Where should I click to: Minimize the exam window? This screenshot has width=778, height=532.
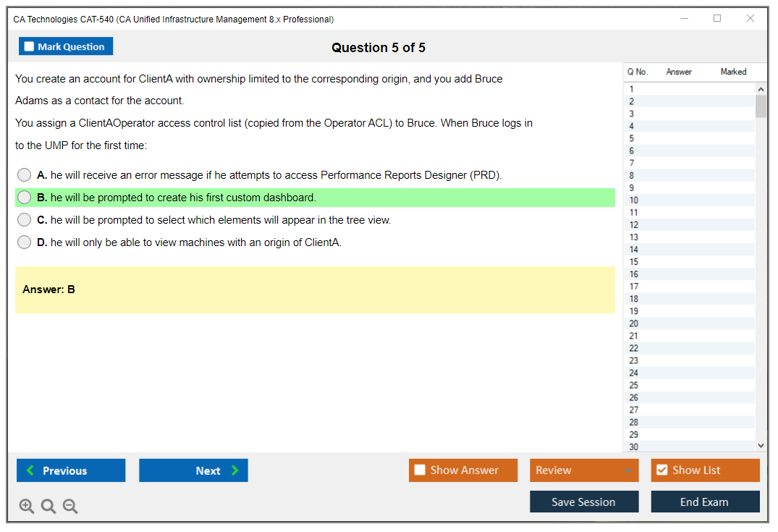[x=684, y=19]
